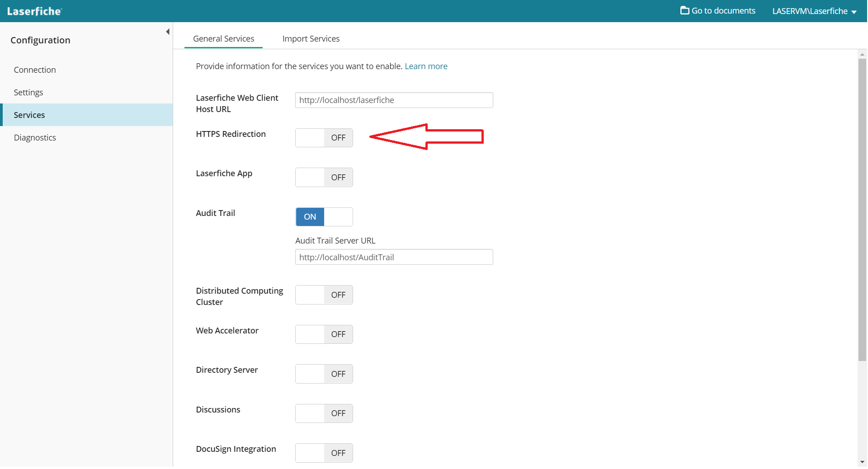Switch to the Import Services tab
The height and width of the screenshot is (469, 868).
click(311, 39)
